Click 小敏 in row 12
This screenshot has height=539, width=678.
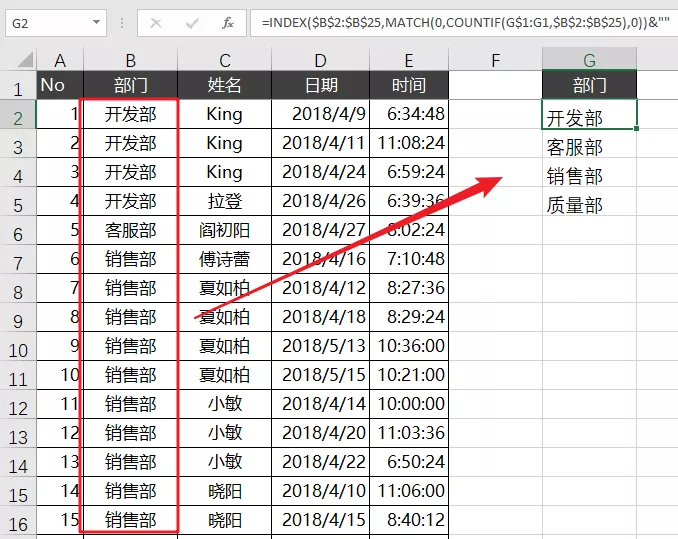[224, 404]
